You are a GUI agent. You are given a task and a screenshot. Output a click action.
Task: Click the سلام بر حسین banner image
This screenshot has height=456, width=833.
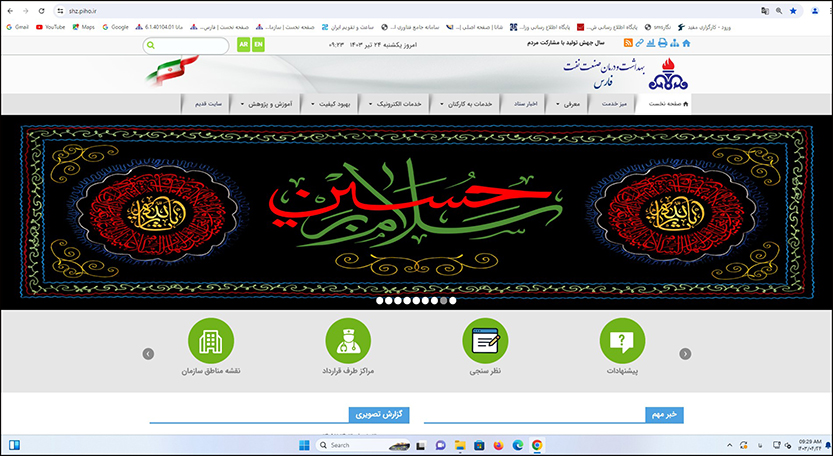(416, 211)
